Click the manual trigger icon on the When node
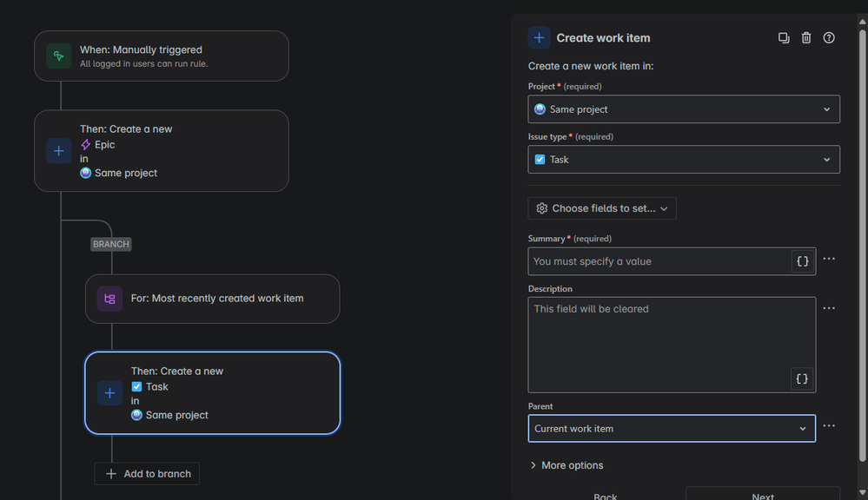This screenshot has height=500, width=868. [x=57, y=56]
